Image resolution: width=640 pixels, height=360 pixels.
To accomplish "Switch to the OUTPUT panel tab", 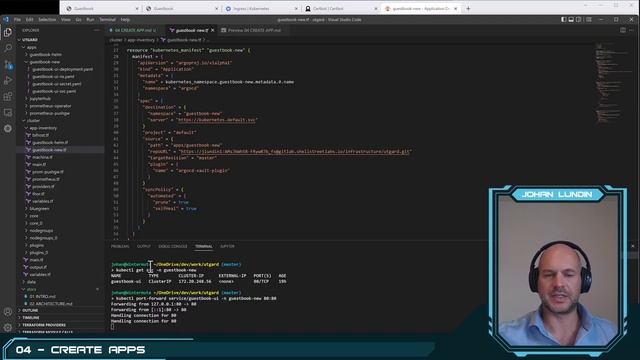I will coord(144,246).
